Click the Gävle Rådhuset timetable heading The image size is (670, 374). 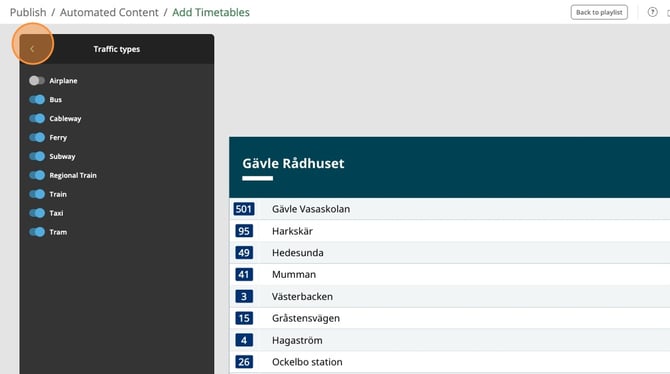[293, 163]
